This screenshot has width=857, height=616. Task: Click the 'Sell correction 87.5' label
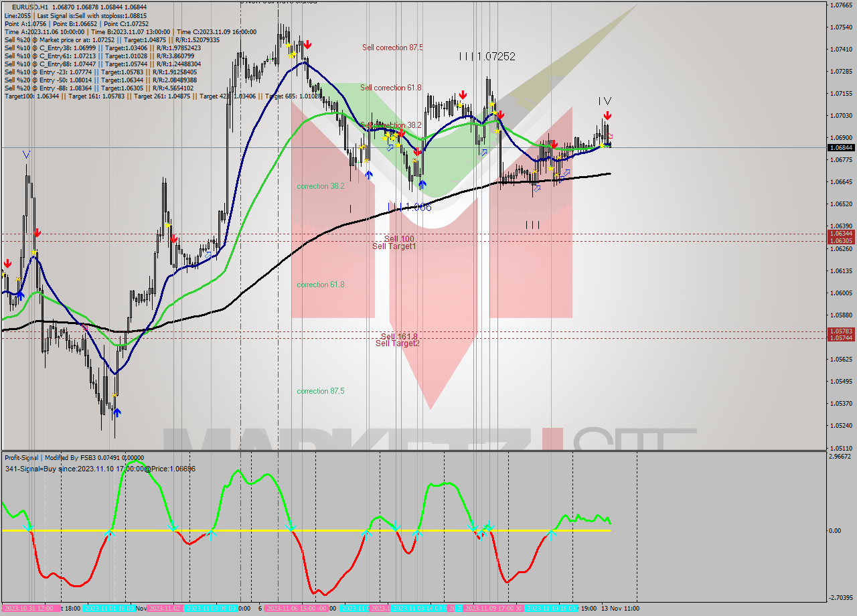(392, 48)
